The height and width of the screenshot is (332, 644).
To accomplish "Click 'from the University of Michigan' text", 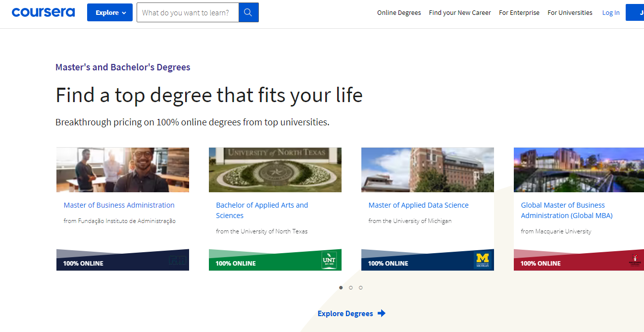I will (410, 221).
